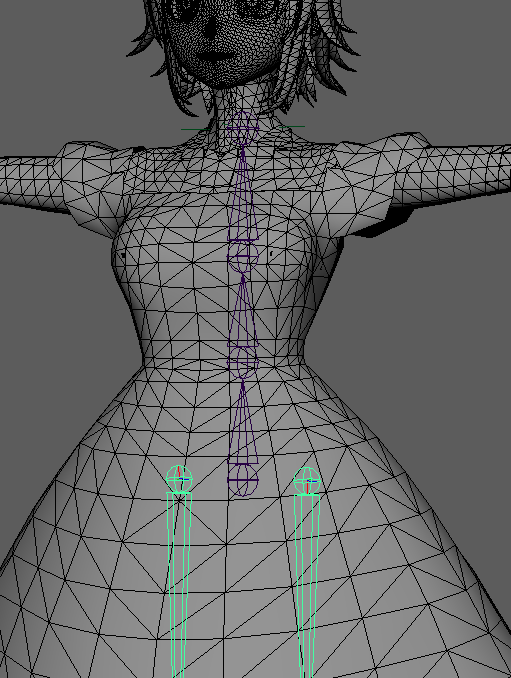
Task: Select the lower spine bone above the pelvis
Action: click(243, 422)
